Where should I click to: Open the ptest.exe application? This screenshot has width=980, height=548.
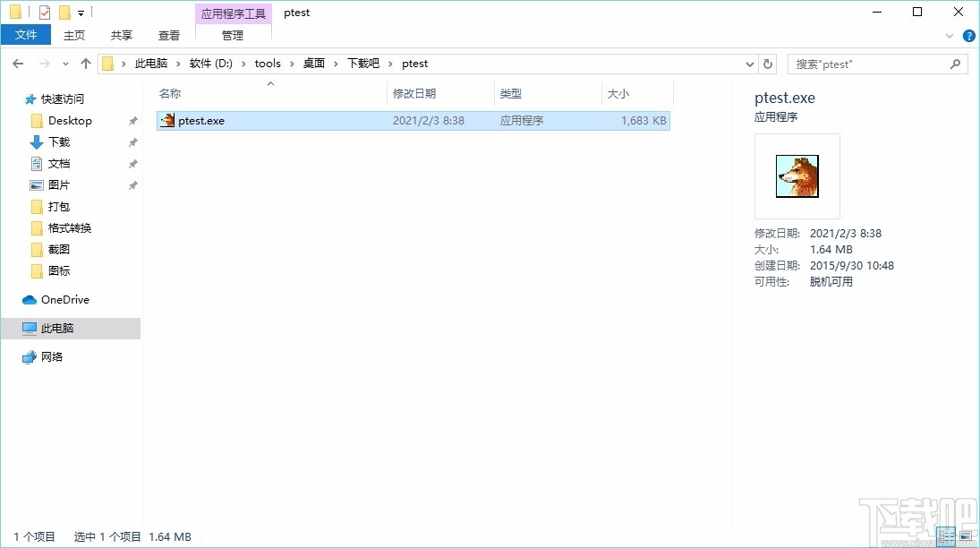coord(199,120)
